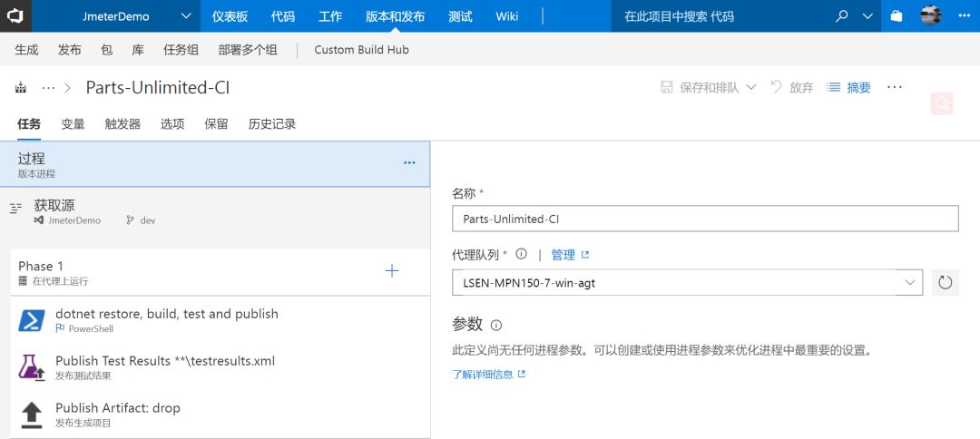
Task: Switch to Variables tab 变量
Action: click(x=73, y=123)
